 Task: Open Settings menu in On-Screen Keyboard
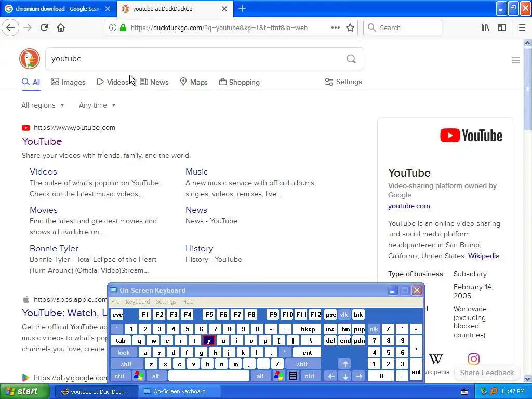(166, 302)
